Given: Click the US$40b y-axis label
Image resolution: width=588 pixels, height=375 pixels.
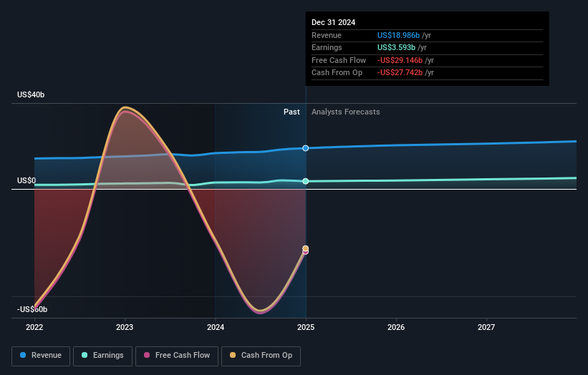Looking at the screenshot, I should [31, 94].
